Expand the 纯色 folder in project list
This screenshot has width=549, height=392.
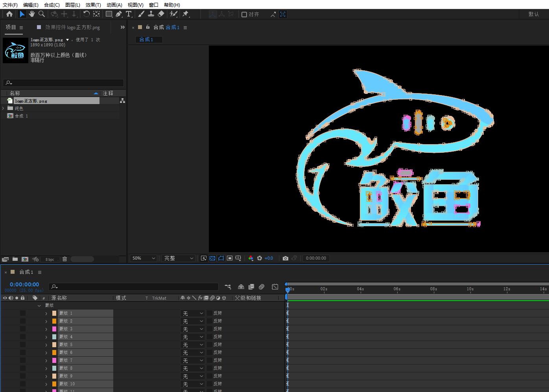pos(3,108)
